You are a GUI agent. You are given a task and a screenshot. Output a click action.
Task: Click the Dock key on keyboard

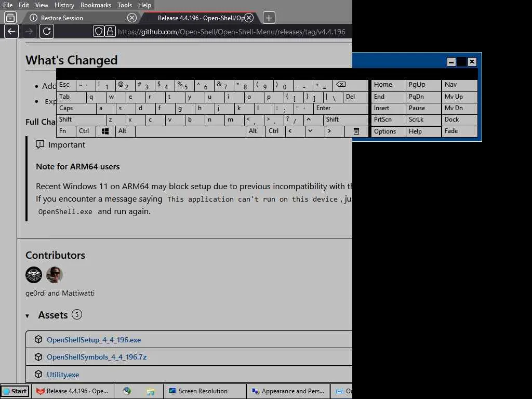point(459,120)
